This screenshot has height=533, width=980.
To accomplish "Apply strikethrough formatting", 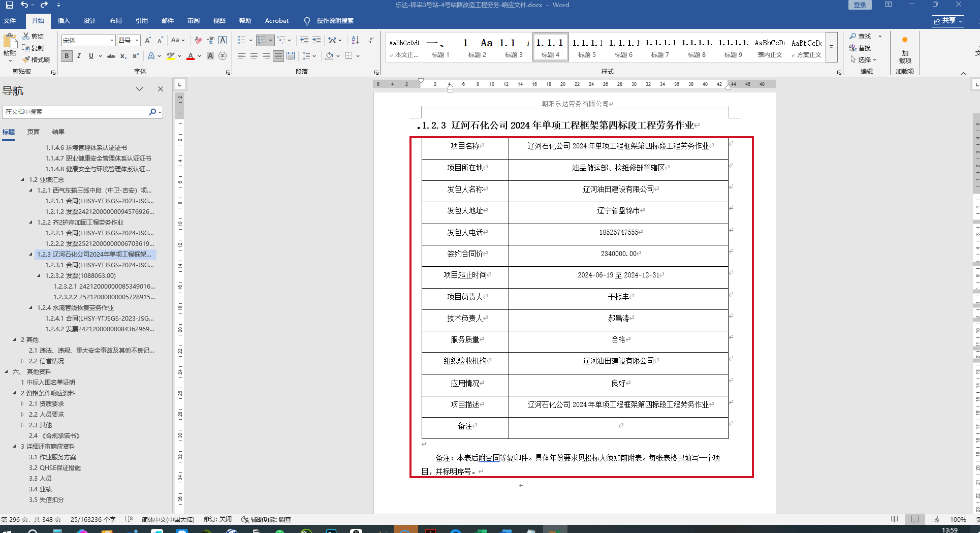I will [111, 56].
